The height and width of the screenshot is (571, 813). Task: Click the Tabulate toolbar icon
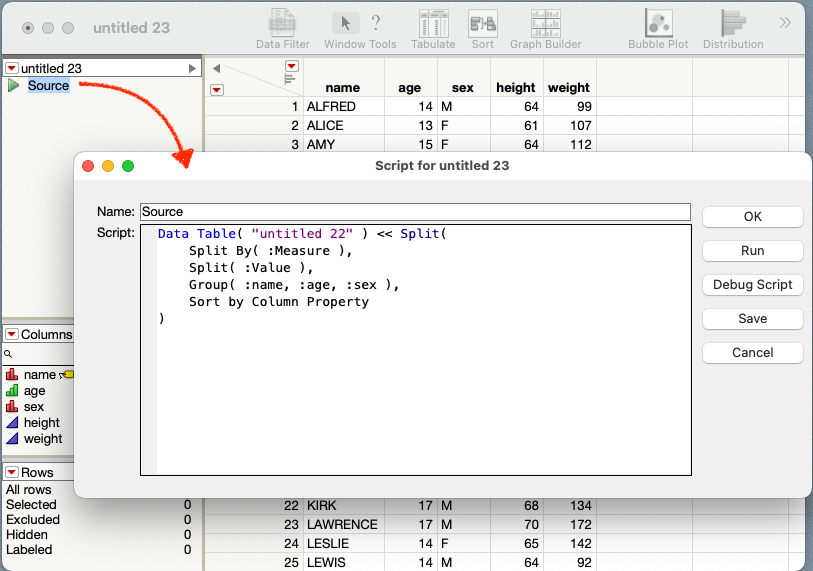433,23
